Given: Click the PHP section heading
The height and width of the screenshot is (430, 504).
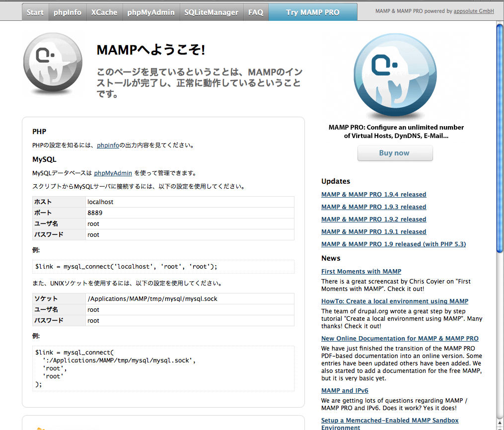Looking at the screenshot, I should click(x=39, y=132).
